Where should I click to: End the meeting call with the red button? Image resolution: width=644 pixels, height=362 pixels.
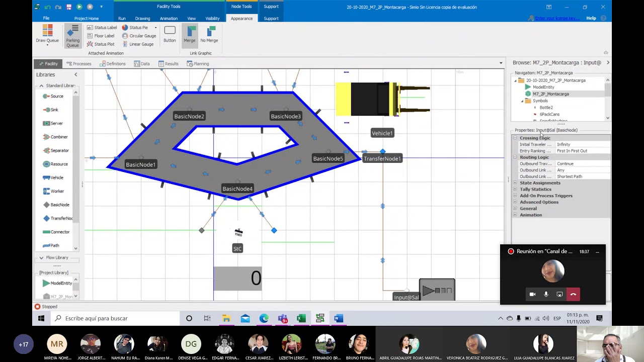tap(573, 294)
